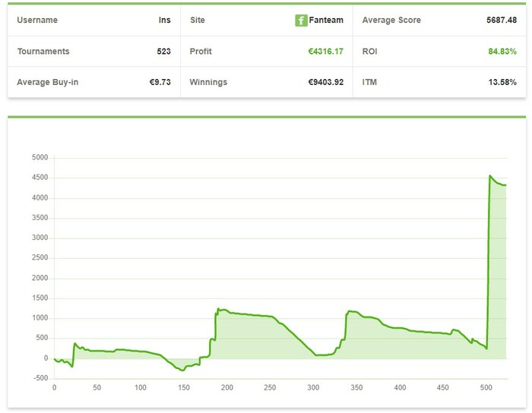The image size is (532, 413).
Task: Click the 'Tournaments' label
Action: tap(43, 51)
